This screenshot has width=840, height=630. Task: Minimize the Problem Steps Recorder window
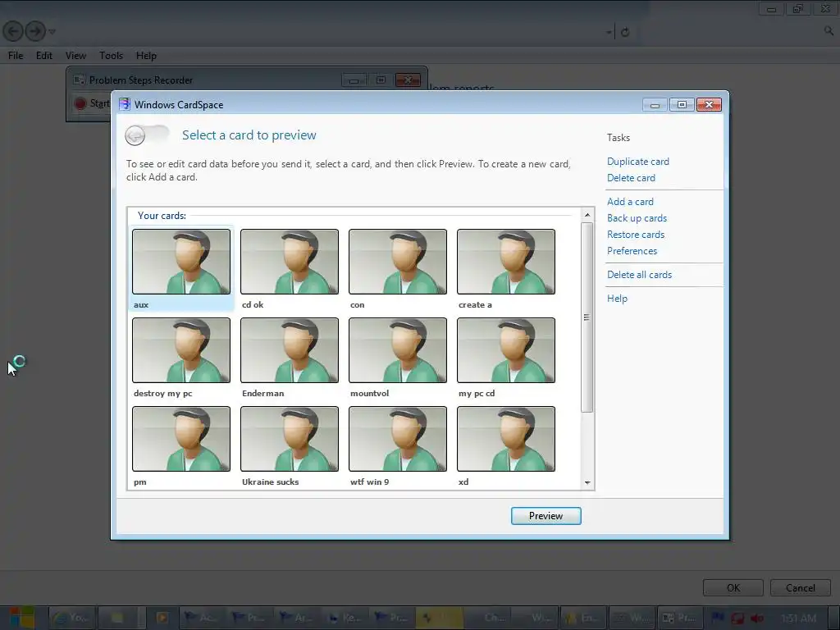point(354,80)
